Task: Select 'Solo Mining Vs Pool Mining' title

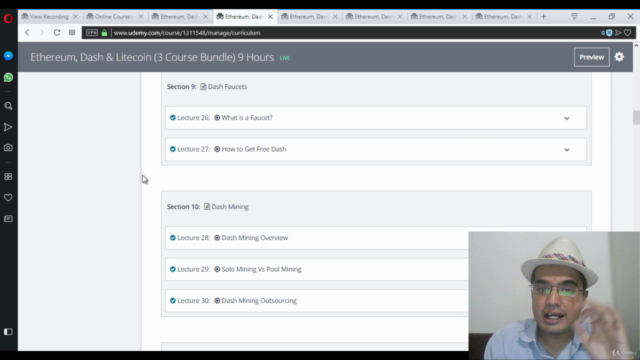Action: tap(262, 269)
